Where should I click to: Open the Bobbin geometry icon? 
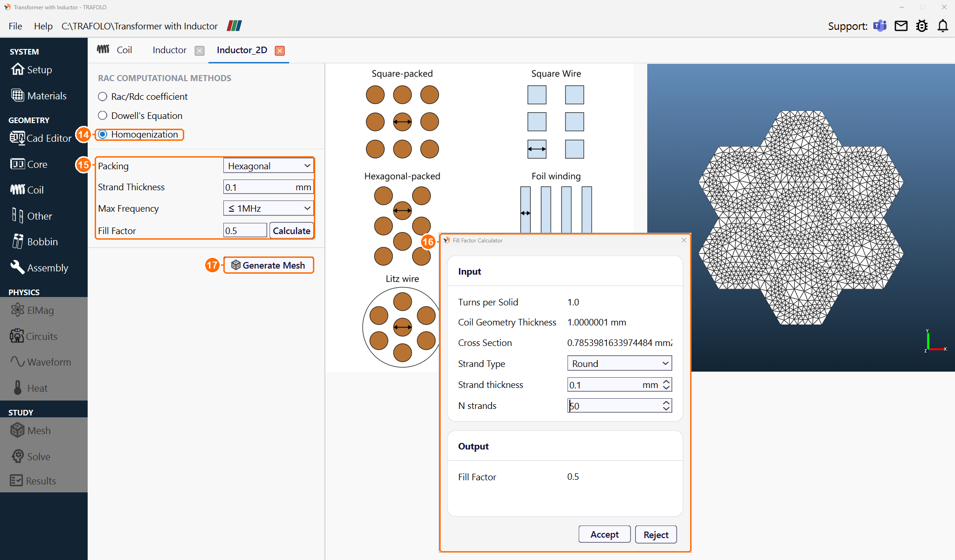point(18,242)
